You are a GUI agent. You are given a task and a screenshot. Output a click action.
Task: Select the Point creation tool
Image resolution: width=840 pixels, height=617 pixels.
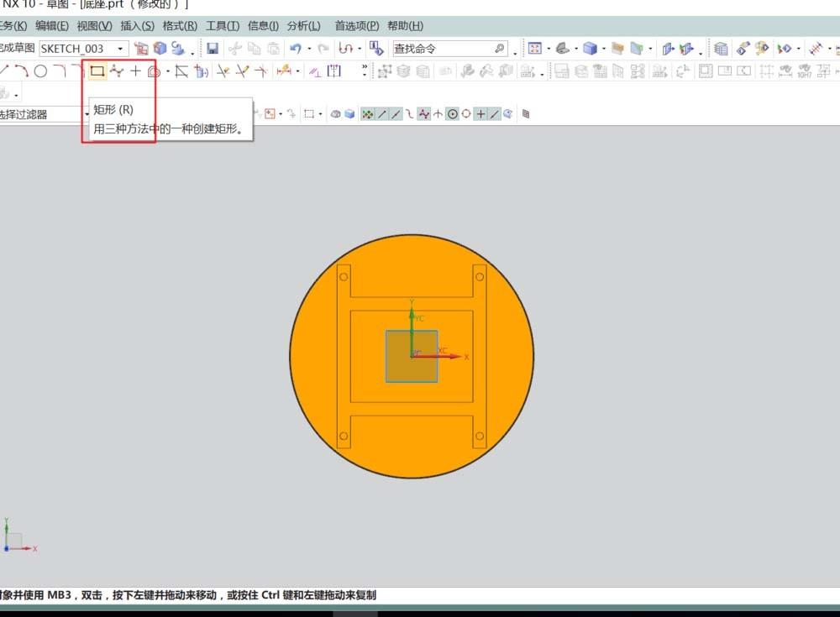134,71
